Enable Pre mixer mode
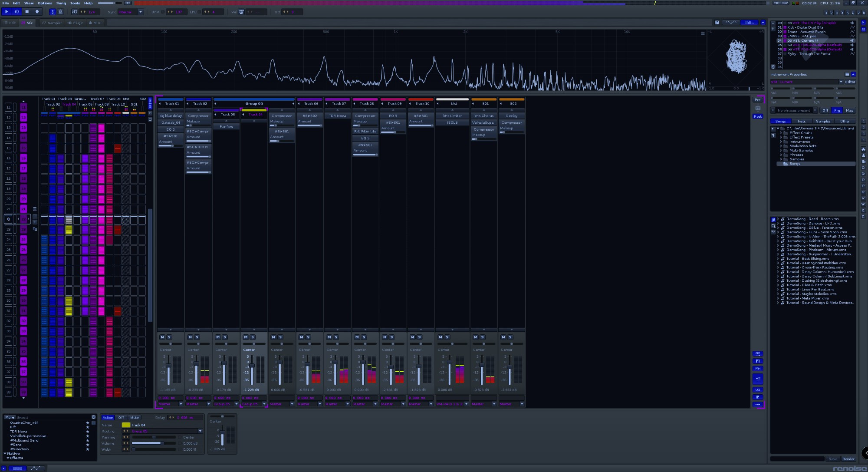Screen dimensions: 868x472 point(757,100)
